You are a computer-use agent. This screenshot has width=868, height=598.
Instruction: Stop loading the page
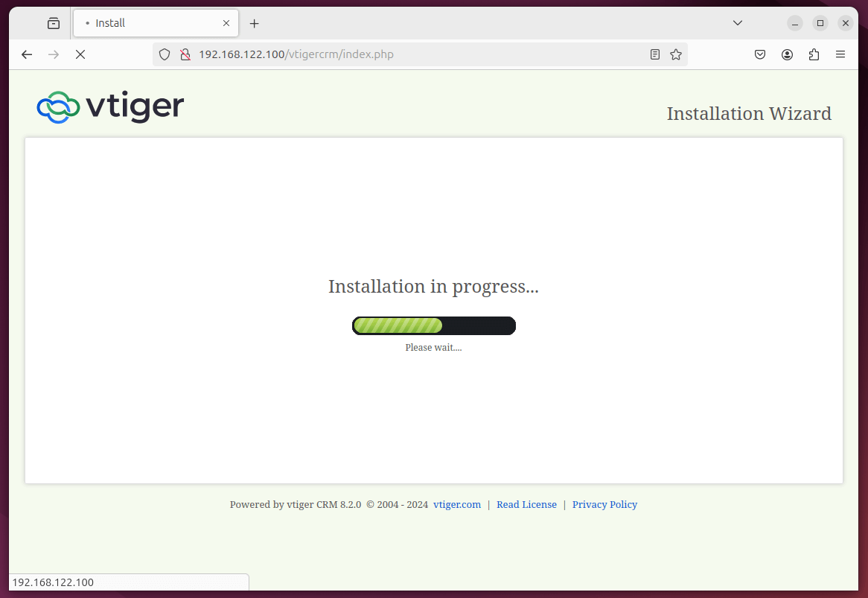pyautogui.click(x=80, y=54)
